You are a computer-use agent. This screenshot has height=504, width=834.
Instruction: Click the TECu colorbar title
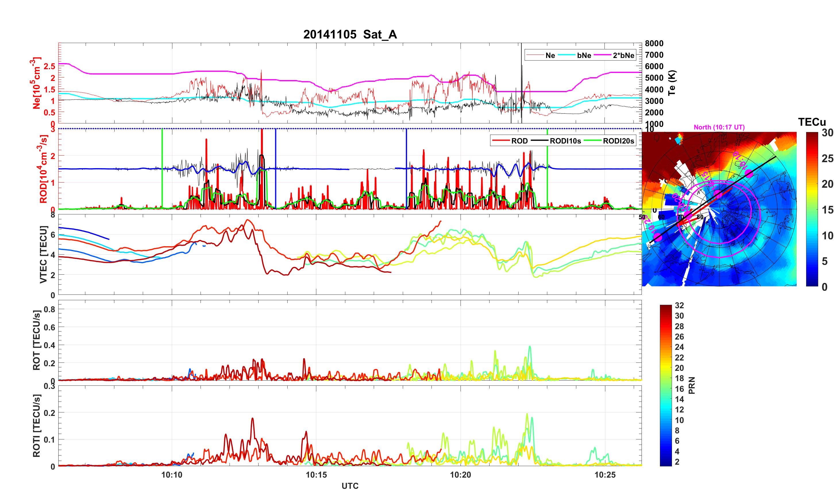click(x=812, y=122)
